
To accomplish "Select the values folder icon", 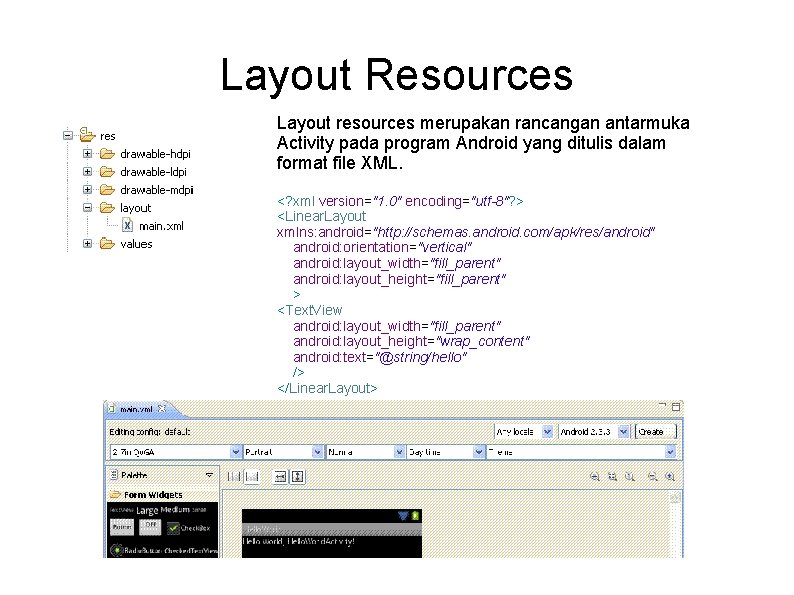I will coord(107,244).
